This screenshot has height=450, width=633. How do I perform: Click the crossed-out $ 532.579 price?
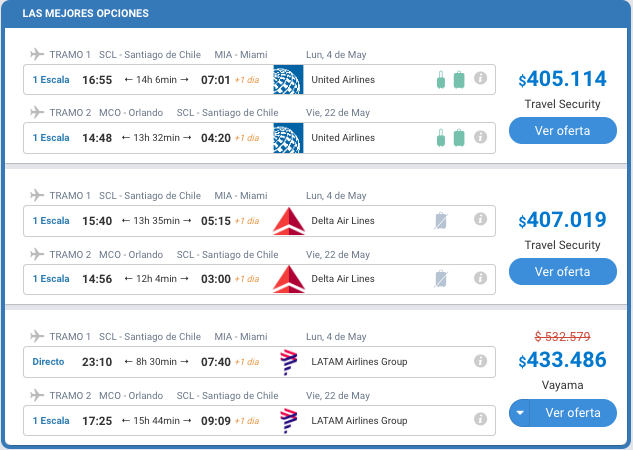point(562,336)
